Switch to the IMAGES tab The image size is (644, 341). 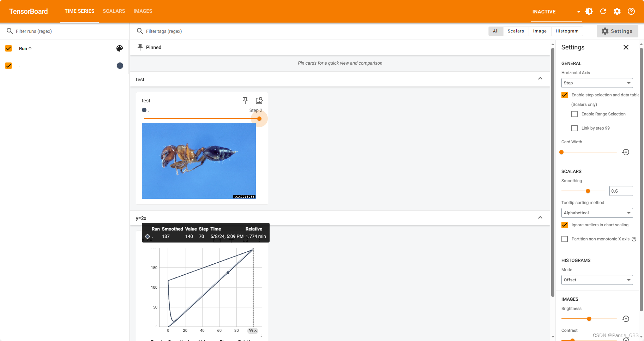click(143, 11)
